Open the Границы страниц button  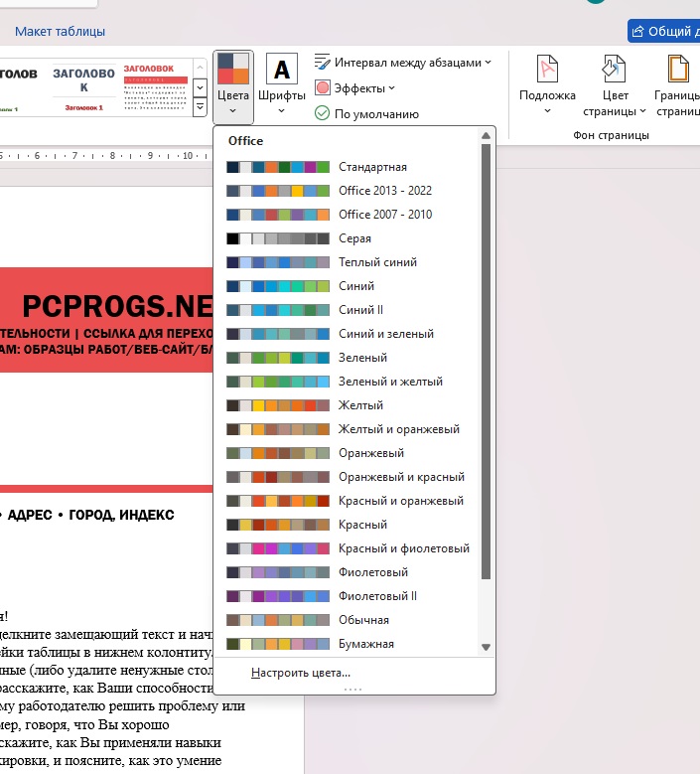pyautogui.click(x=677, y=86)
